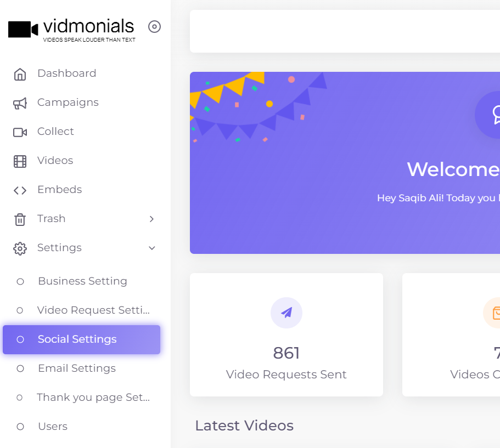The width and height of the screenshot is (500, 448).
Task: Select the active Social Settings item
Action: (x=81, y=339)
